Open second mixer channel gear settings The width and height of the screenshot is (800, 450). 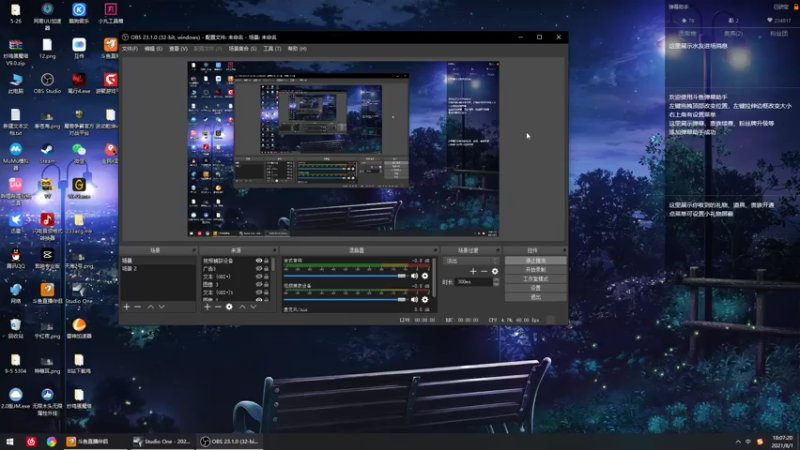(425, 299)
